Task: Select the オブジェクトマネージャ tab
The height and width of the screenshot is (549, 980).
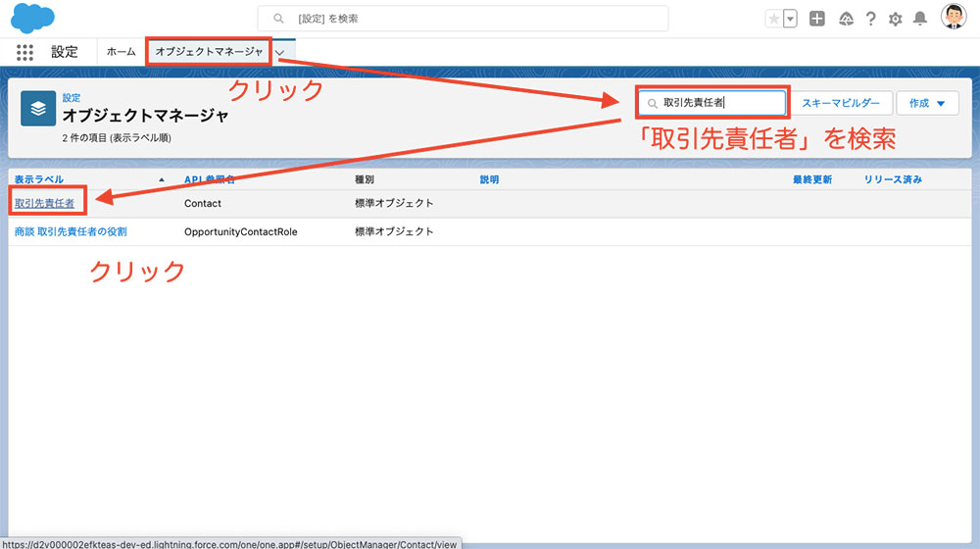Action: click(209, 52)
